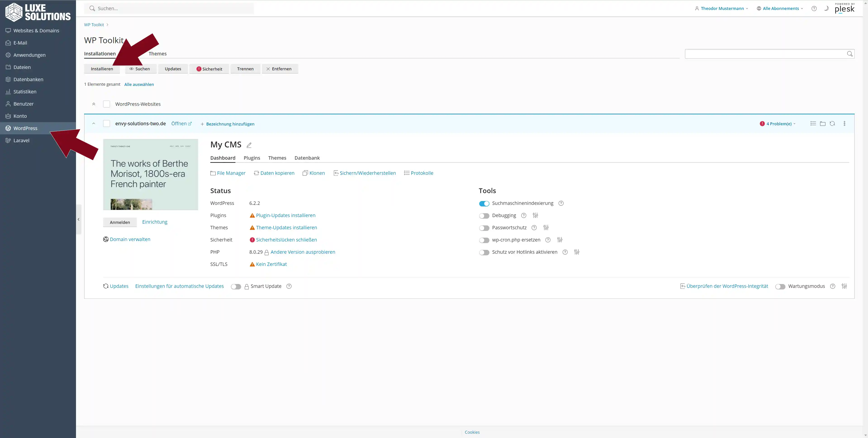The image size is (868, 438).
Task: Check the WordPress-Websites checkbox
Action: [x=107, y=104]
